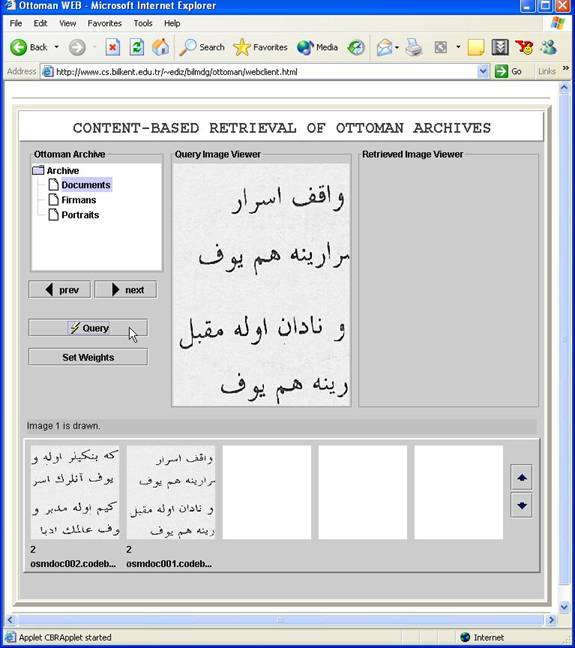Run the Query button

(88, 328)
